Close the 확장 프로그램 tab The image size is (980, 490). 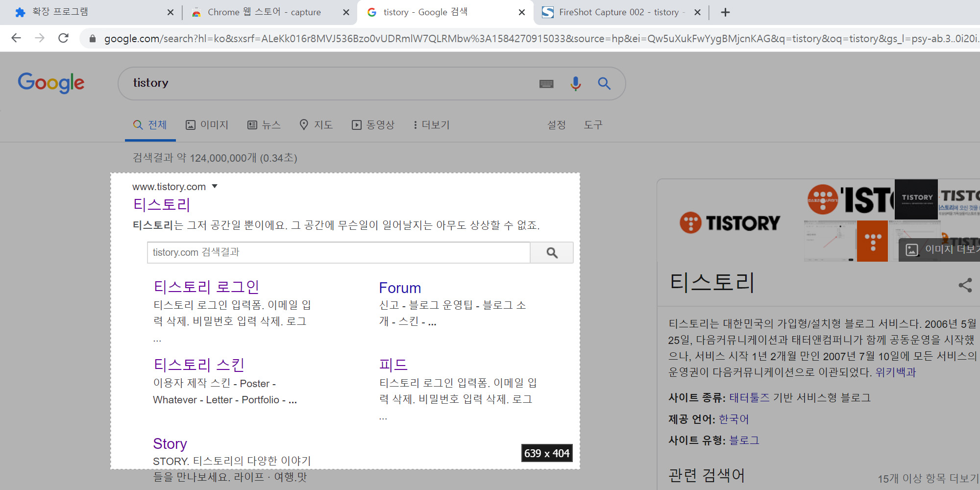171,12
